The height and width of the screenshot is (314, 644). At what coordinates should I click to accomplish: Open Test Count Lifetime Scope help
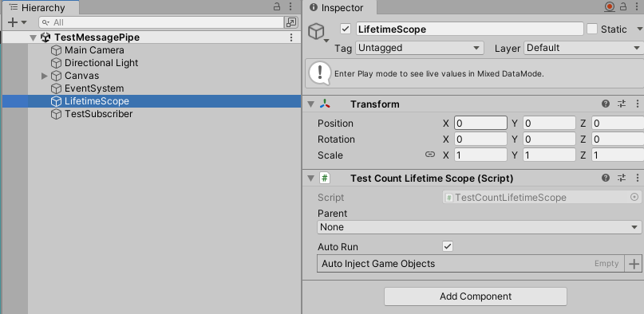606,178
